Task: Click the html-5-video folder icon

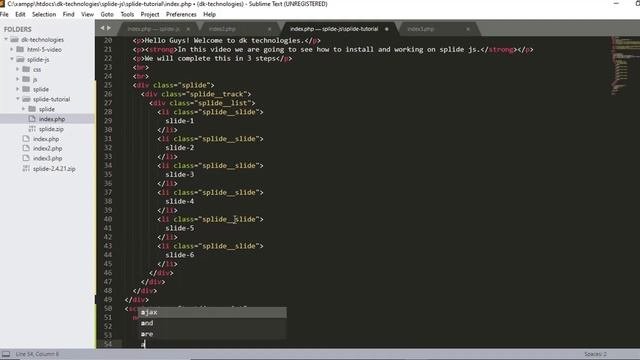Action: pos(20,49)
